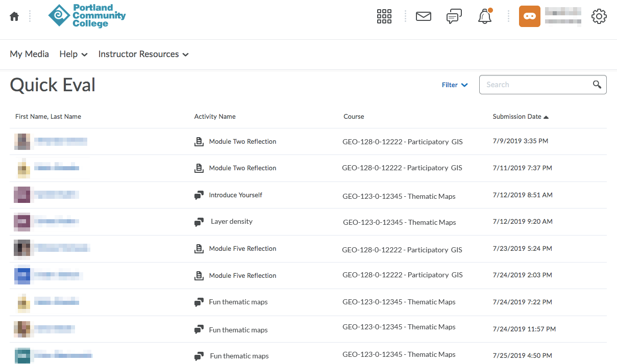The height and width of the screenshot is (364, 617).
Task: Click the search magnifying glass icon
Action: (597, 85)
